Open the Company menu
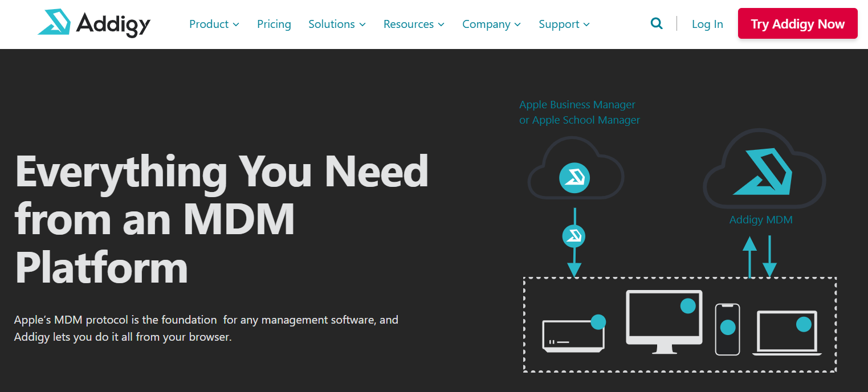The image size is (868, 392). [492, 24]
